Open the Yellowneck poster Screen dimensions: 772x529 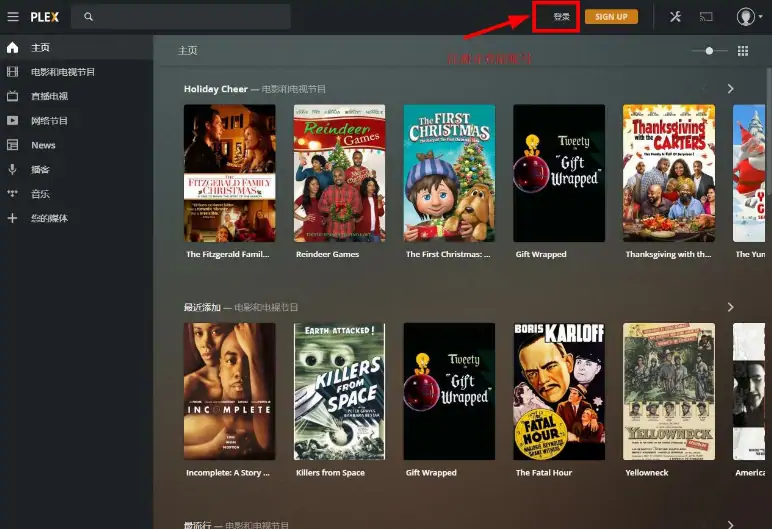click(669, 392)
